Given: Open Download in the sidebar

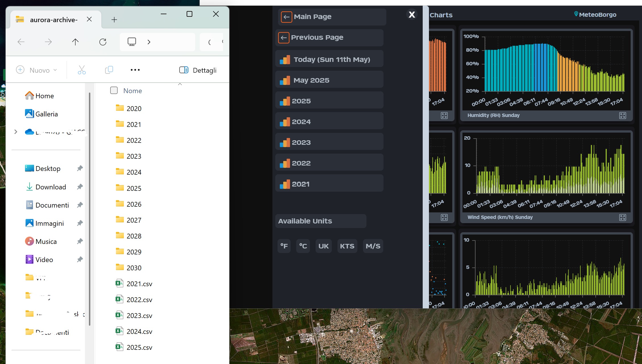Looking at the screenshot, I should pyautogui.click(x=46, y=187).
